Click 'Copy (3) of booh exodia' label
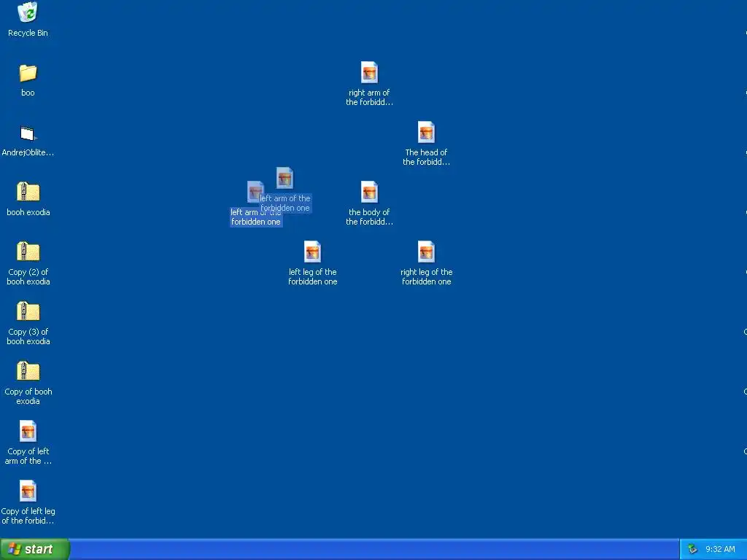The image size is (747, 560). click(x=28, y=336)
